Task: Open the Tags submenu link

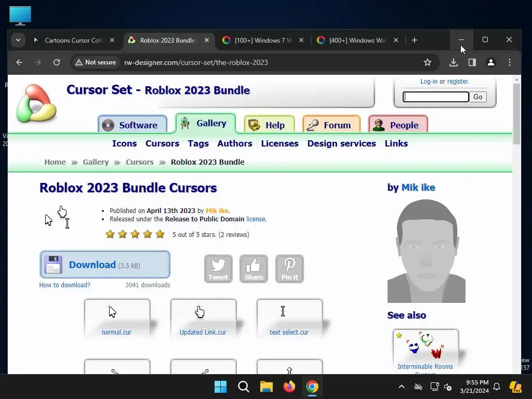Action: pos(198,143)
